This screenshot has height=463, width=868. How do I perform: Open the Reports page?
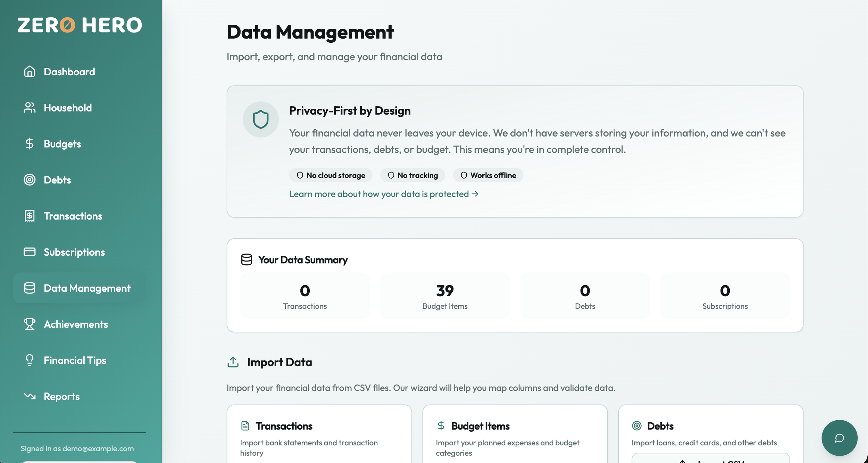pyautogui.click(x=61, y=396)
